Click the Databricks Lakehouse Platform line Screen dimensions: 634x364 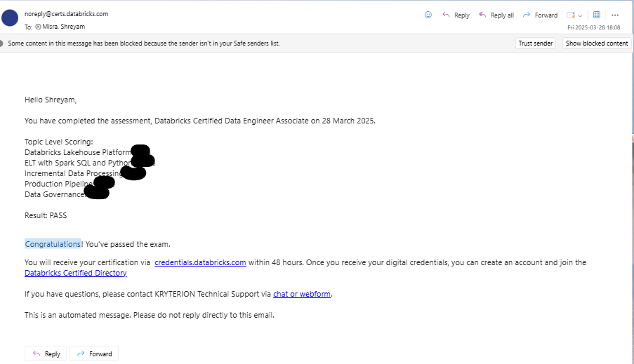pos(78,152)
